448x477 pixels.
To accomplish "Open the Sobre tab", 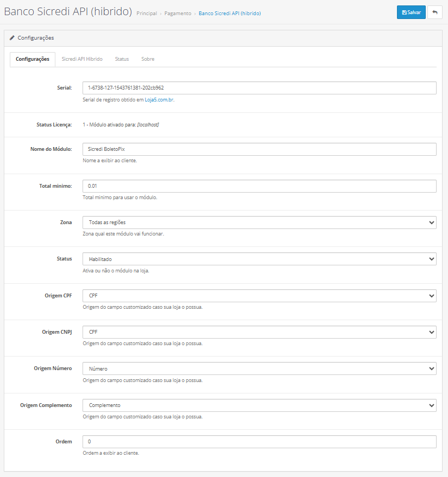I will tap(148, 59).
